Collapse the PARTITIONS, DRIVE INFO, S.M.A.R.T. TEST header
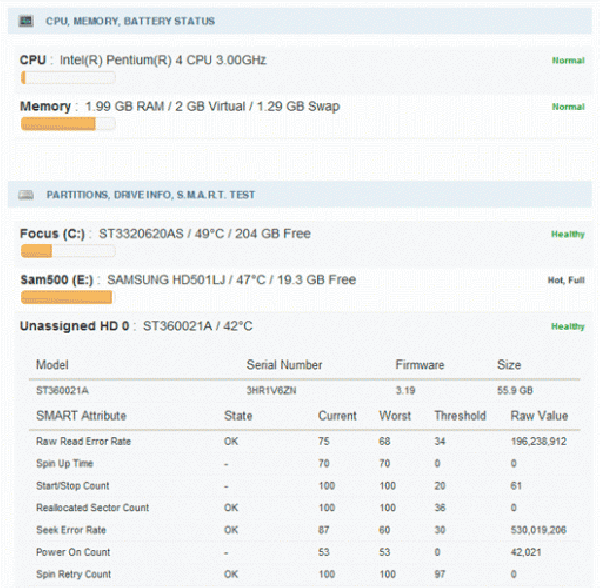 point(300,195)
